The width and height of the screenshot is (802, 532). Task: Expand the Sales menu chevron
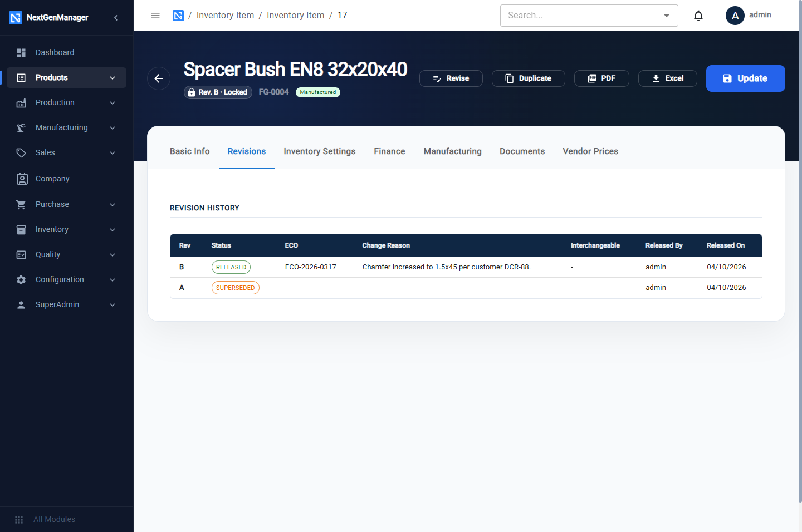coord(113,153)
